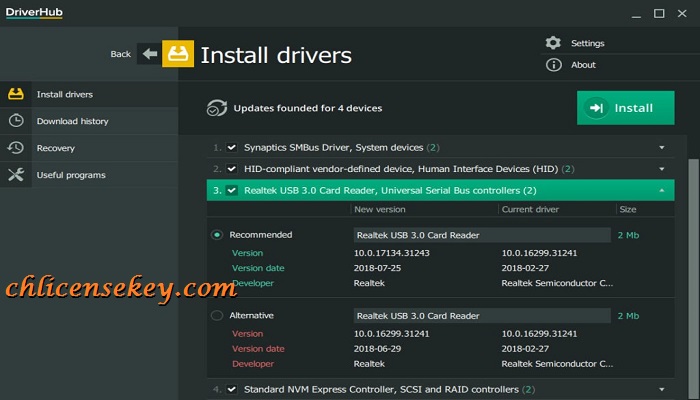Viewport: 700px width, 400px height.
Task: Open Useful programs in the sidebar
Action: (89, 175)
